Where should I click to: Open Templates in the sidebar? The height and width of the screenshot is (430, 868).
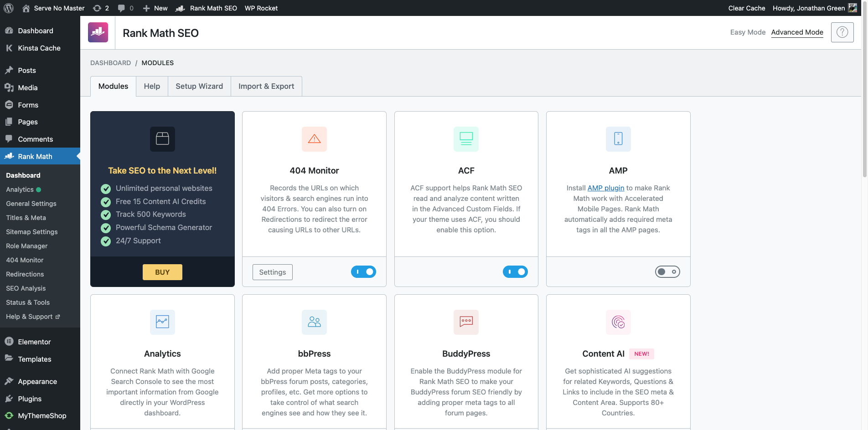click(40, 359)
